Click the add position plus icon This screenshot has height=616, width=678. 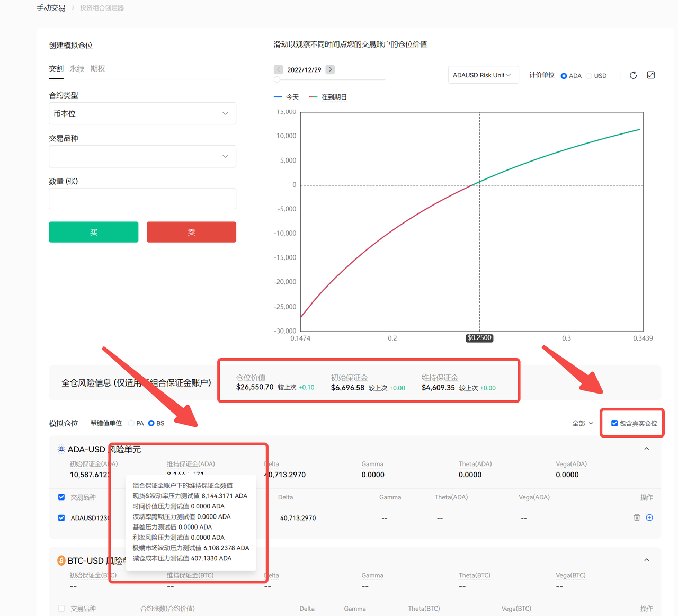(649, 517)
